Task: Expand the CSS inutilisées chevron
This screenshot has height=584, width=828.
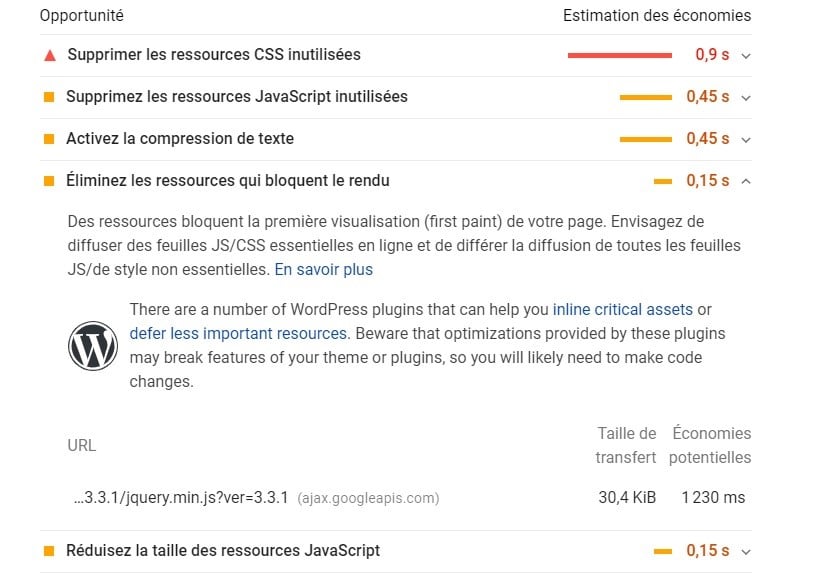Action: pos(746,56)
